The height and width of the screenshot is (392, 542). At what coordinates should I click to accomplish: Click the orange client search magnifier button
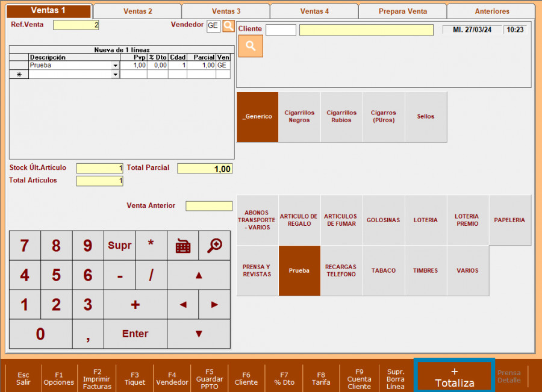(x=251, y=46)
